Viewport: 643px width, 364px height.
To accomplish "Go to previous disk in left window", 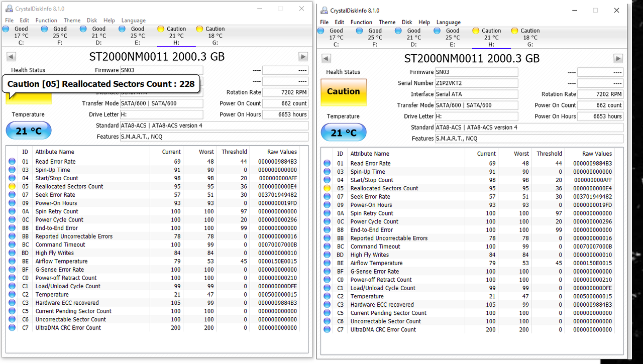I will (x=11, y=57).
